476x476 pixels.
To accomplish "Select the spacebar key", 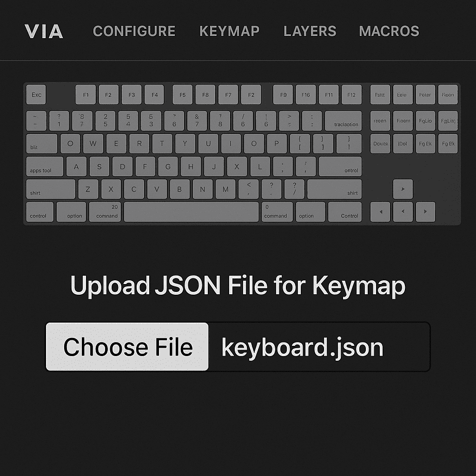I will [x=191, y=212].
